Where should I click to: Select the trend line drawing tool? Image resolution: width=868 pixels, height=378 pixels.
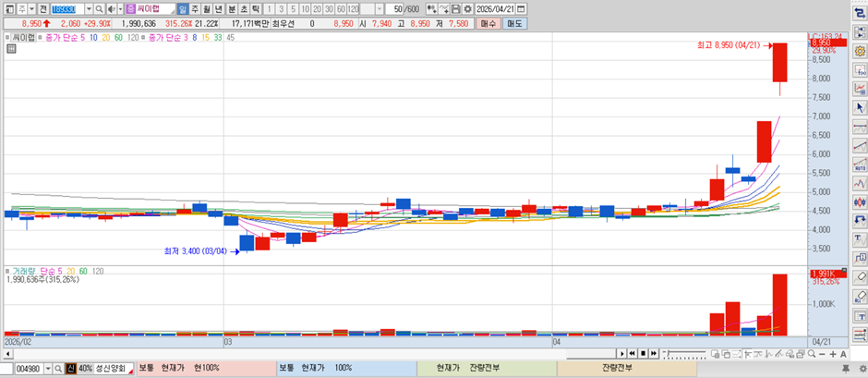pos(860,146)
